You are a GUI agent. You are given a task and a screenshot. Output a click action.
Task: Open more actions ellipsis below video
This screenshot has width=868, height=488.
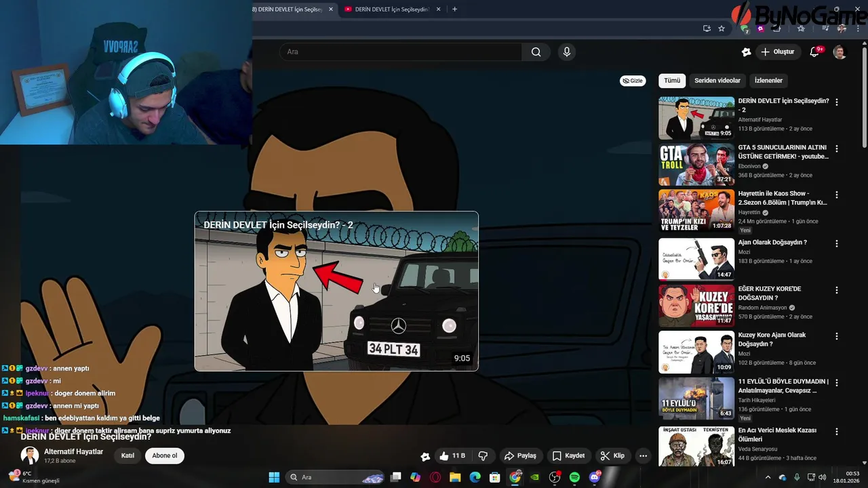pos(643,455)
